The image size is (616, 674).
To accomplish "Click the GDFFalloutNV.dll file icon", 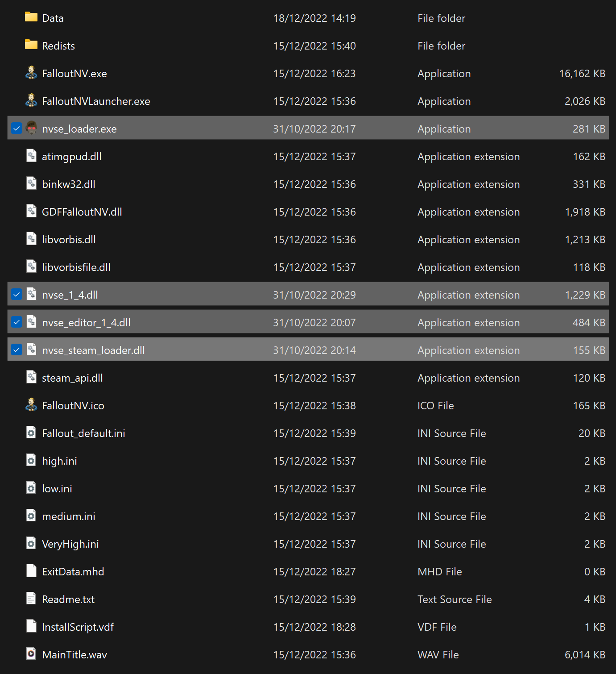I will coord(31,211).
